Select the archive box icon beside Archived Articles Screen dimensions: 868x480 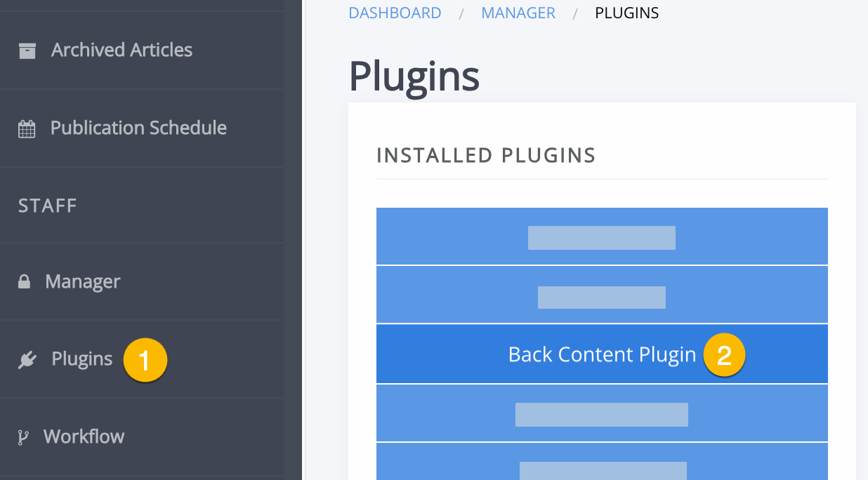pos(28,49)
